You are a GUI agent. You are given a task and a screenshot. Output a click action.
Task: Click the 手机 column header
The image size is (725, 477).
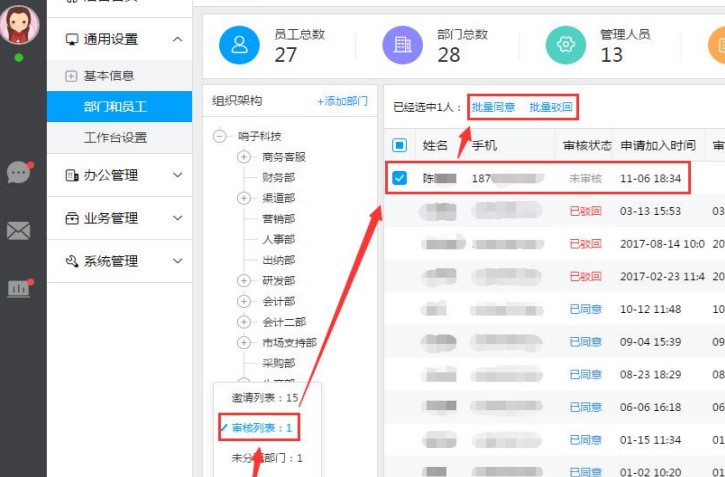[x=484, y=146]
